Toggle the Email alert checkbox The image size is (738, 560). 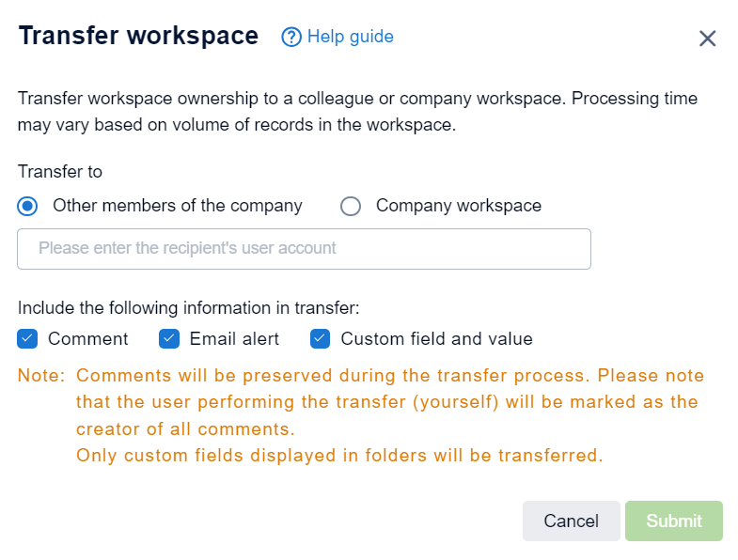(x=169, y=339)
